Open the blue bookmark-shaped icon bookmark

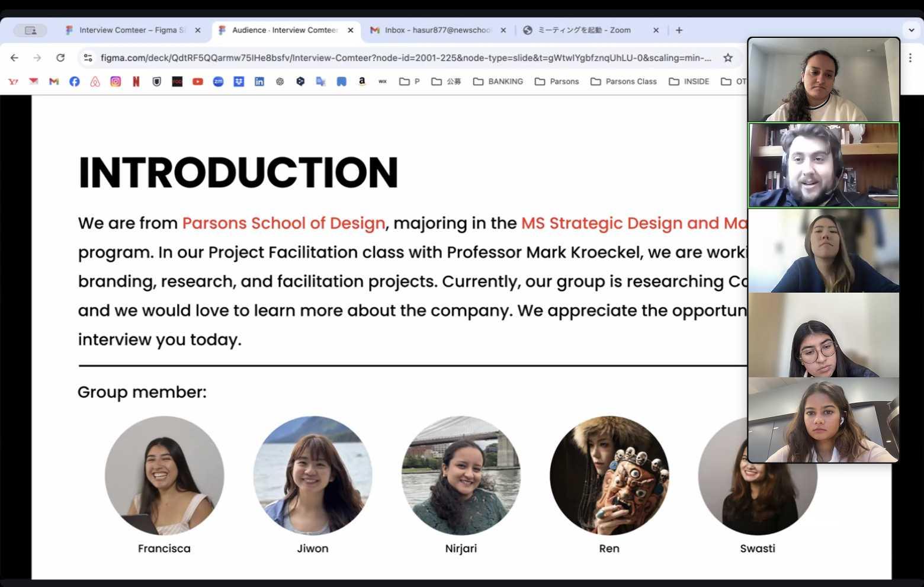point(342,82)
